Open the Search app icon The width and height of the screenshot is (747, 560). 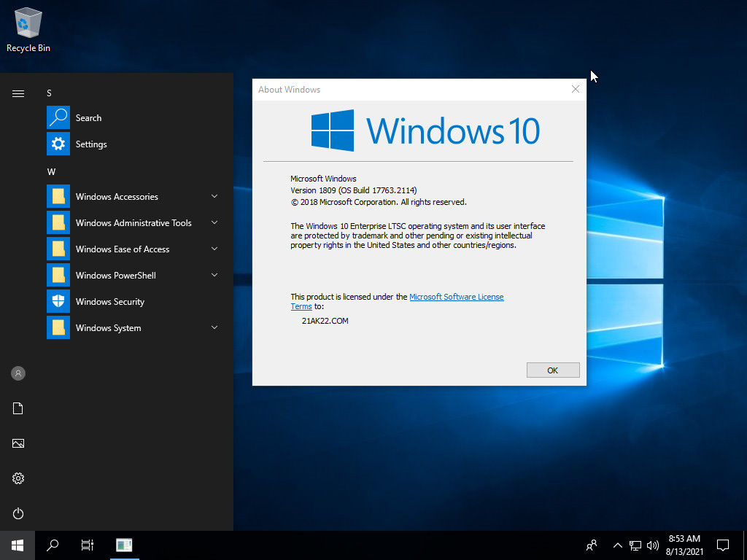[x=58, y=117]
